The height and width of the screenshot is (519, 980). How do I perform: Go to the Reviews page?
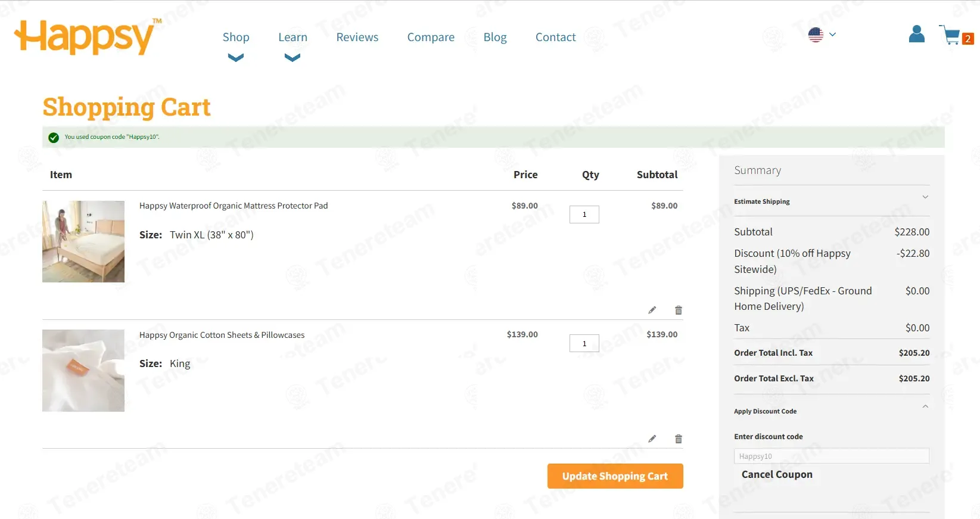(x=357, y=37)
